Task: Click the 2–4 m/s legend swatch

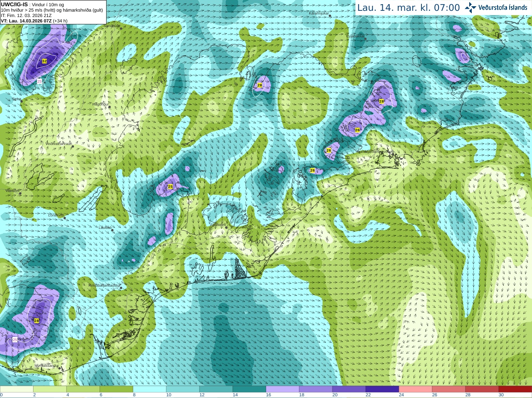Action: point(50,389)
